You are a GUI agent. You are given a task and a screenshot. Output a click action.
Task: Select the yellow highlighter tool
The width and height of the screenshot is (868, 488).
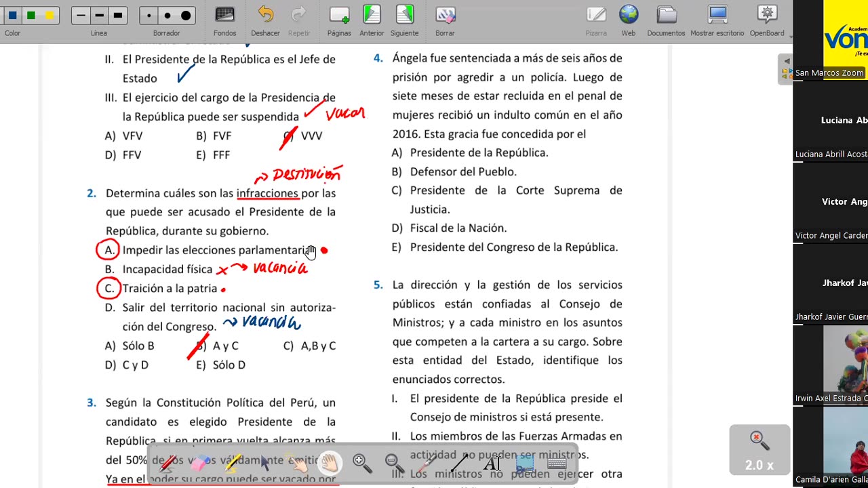pos(232,463)
